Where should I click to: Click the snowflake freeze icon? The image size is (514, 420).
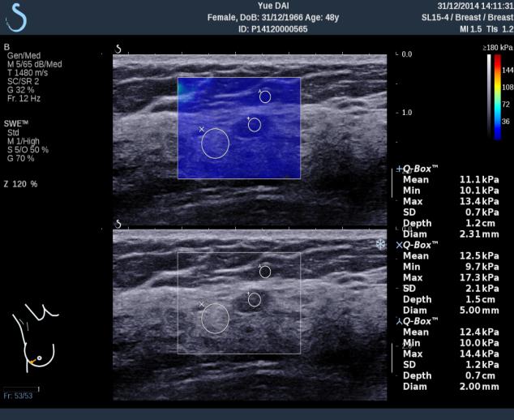[381, 244]
